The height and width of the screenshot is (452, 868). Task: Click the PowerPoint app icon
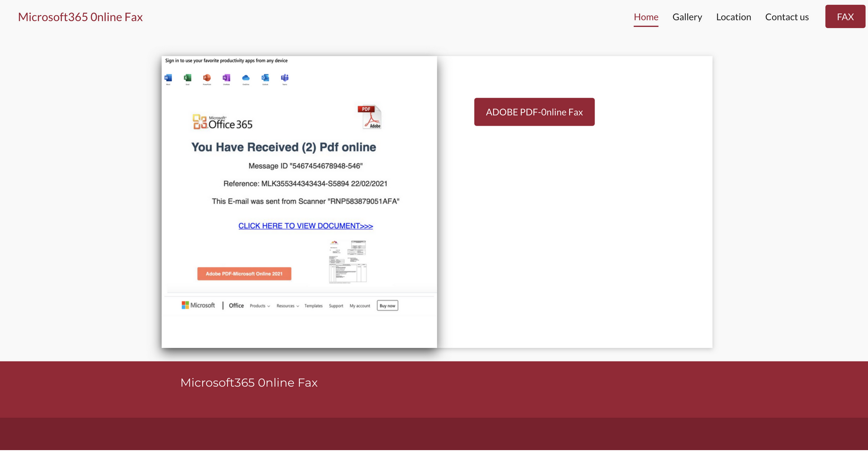[207, 78]
